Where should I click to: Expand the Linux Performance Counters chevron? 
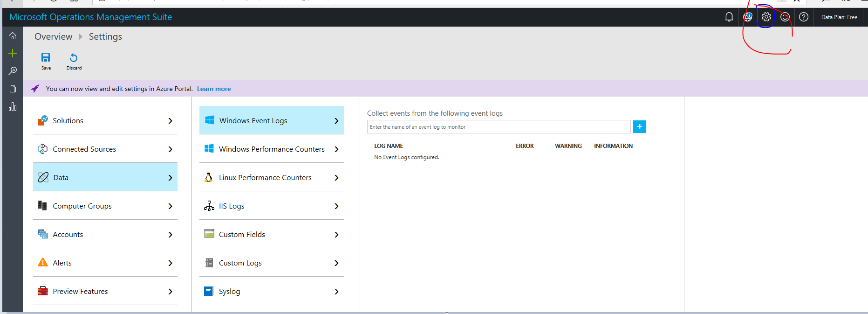coord(336,178)
